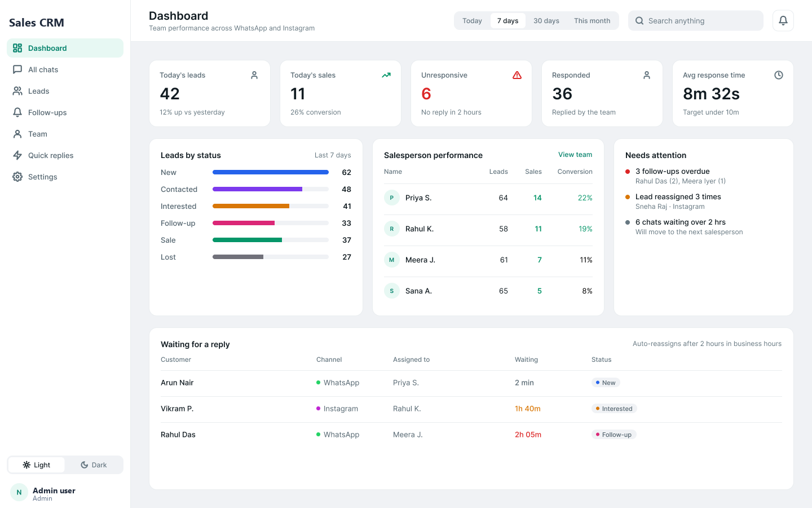Click the notification bell icon
The height and width of the screenshot is (508, 812).
(783, 21)
